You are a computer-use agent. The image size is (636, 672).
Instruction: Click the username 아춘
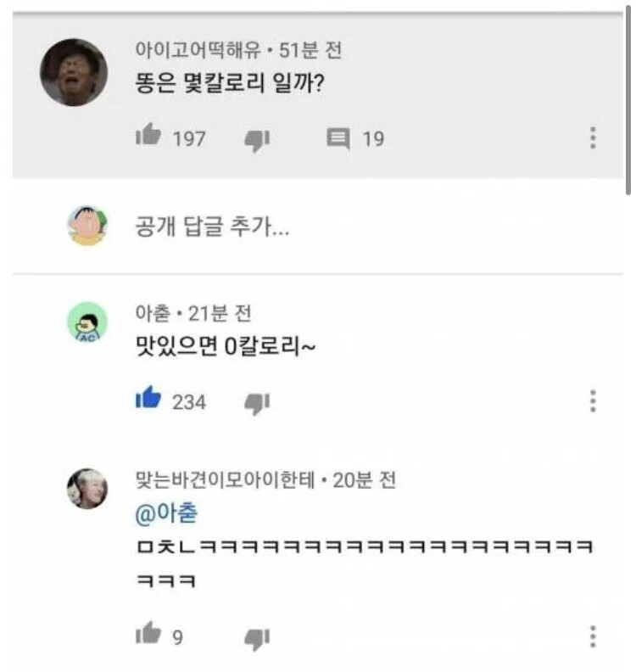tap(153, 313)
